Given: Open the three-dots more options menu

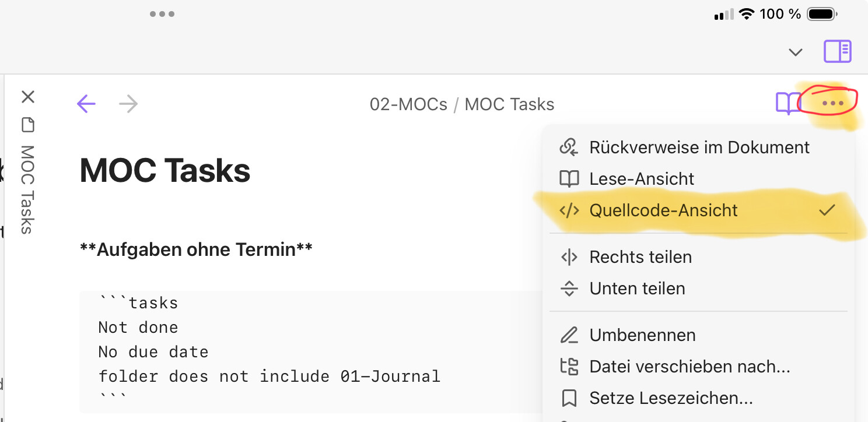Looking at the screenshot, I should (x=832, y=104).
